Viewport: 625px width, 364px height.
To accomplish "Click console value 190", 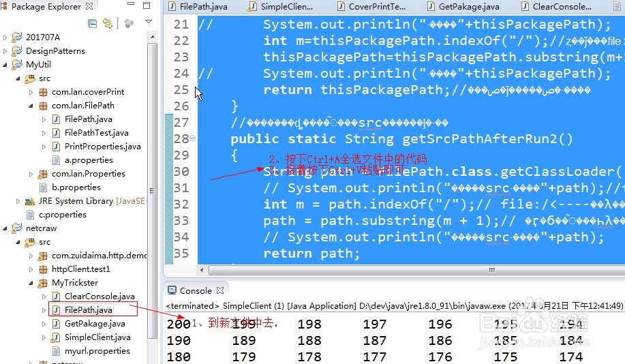I will 178,340.
